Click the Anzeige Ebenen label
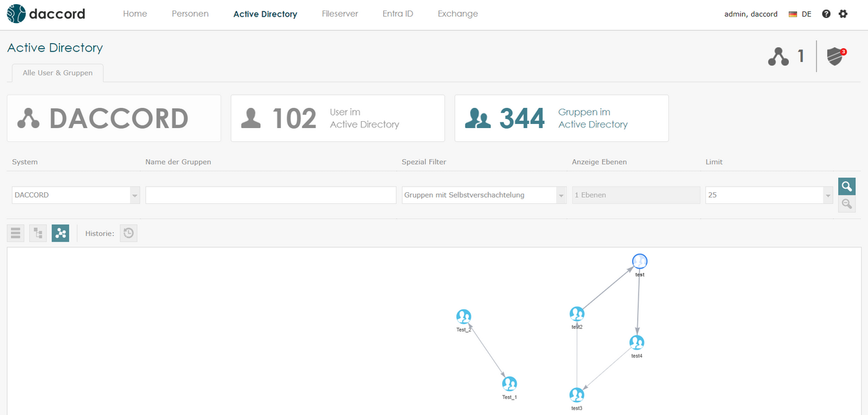 pyautogui.click(x=599, y=162)
